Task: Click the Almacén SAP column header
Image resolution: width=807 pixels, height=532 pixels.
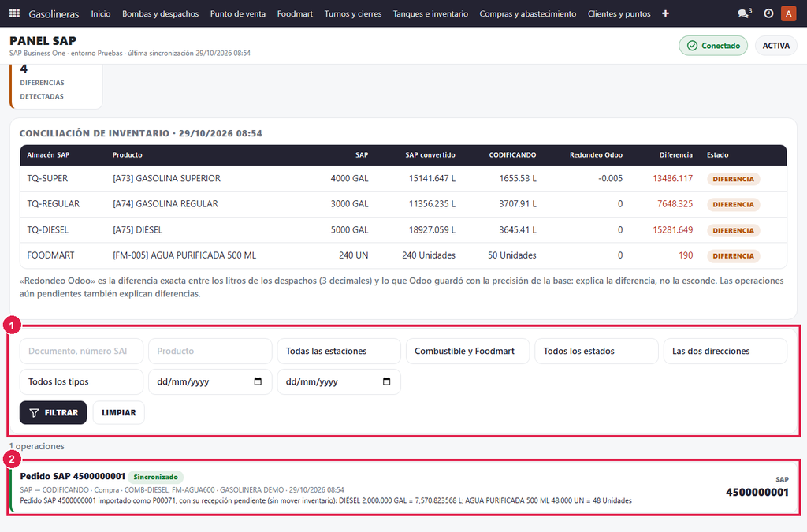Action: click(x=48, y=154)
